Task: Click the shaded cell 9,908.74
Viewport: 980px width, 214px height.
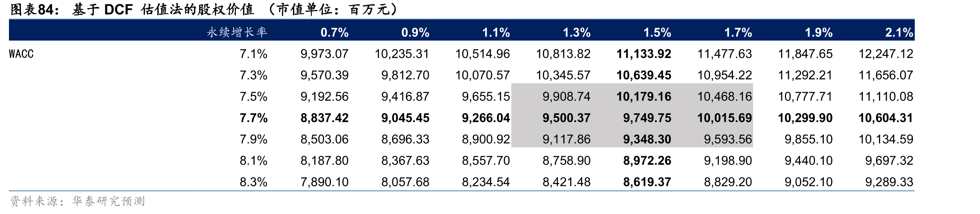Action: (x=566, y=97)
